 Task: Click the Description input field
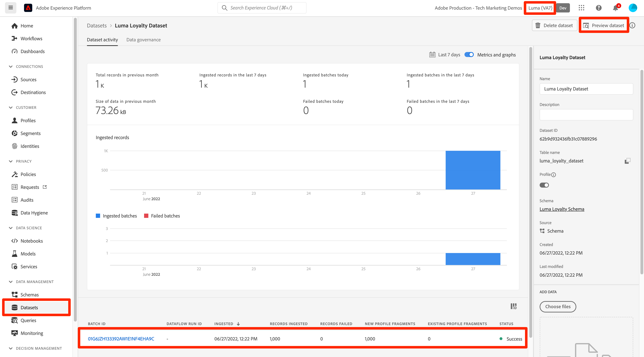[x=586, y=115]
